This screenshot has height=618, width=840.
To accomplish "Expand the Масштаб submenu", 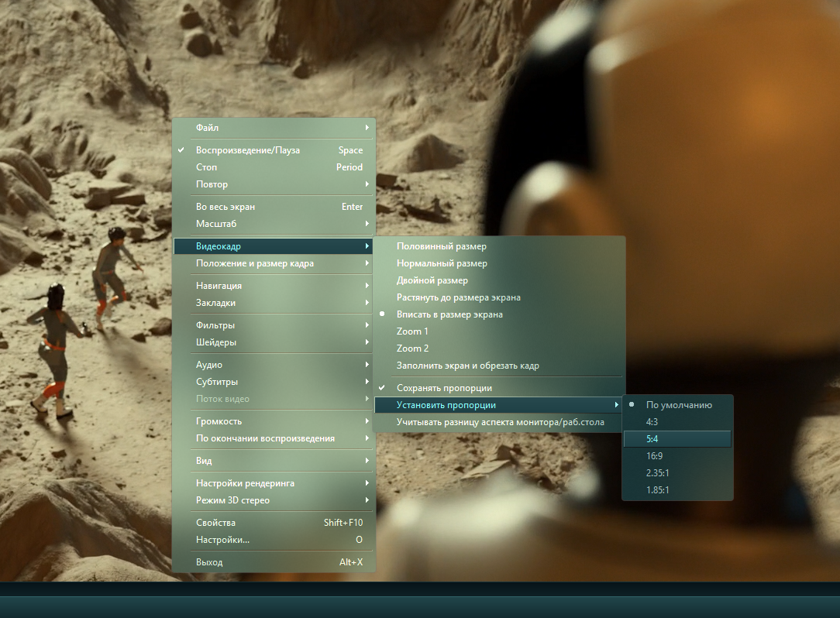I will (274, 224).
